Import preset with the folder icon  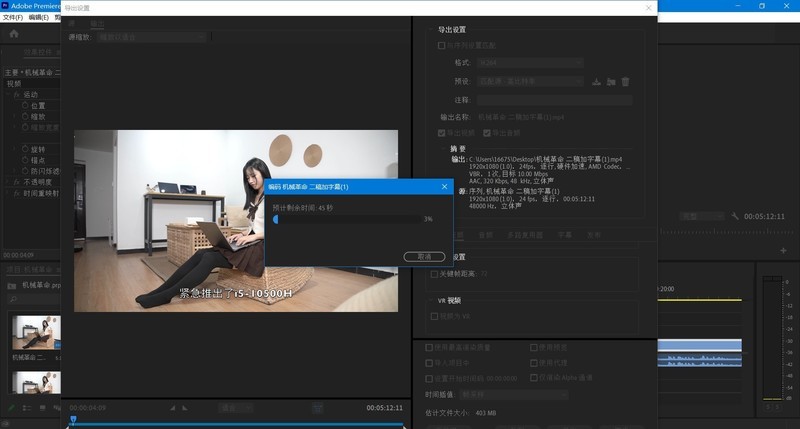tap(611, 82)
